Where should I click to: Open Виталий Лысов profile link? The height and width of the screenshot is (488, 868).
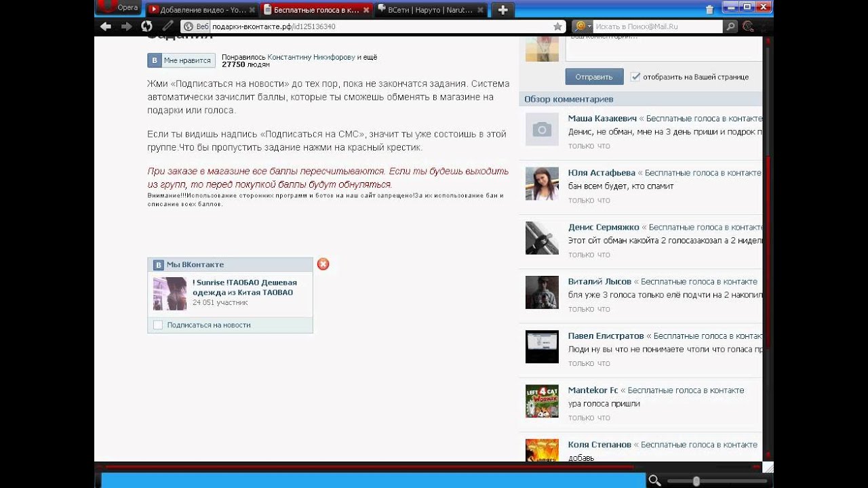pos(599,281)
